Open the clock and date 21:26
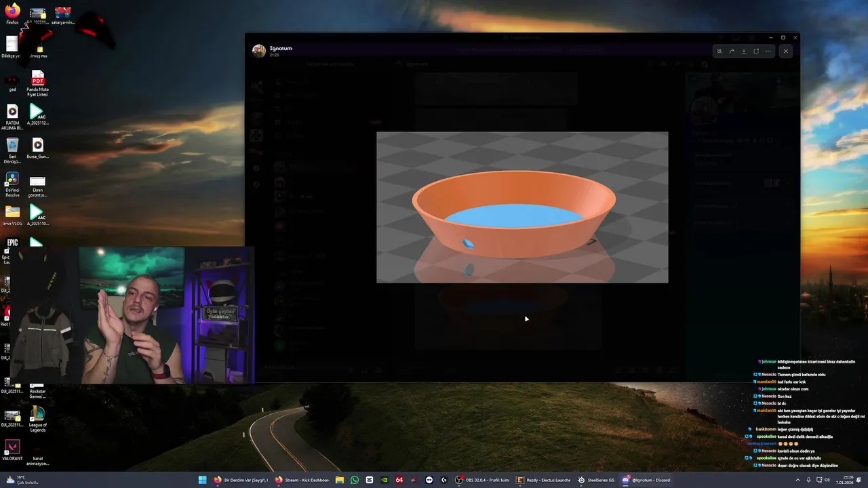This screenshot has height=488, width=868. 844,480
